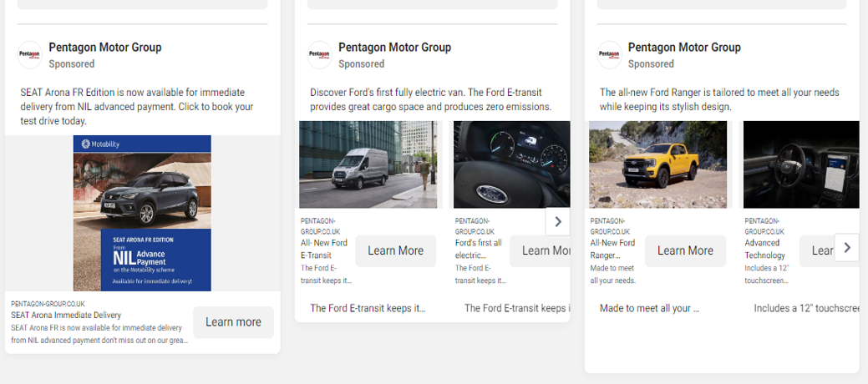Open Pentagon Motor Group name on Ranger ad
This screenshot has width=868, height=384.
[x=684, y=48]
